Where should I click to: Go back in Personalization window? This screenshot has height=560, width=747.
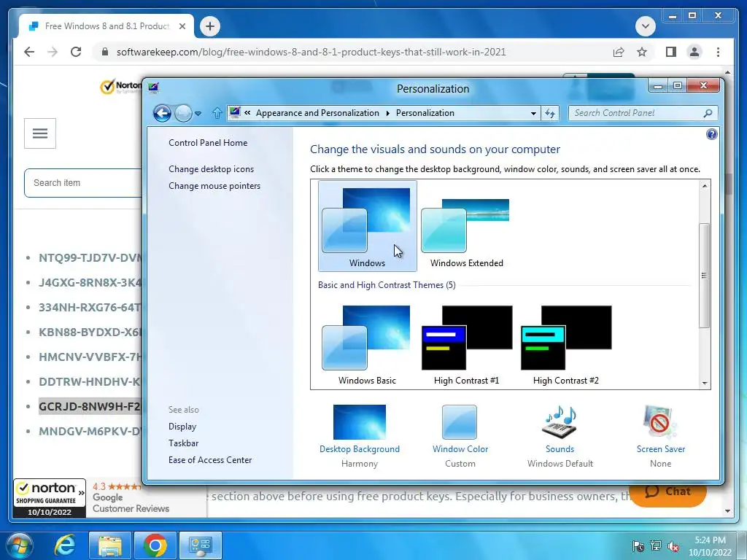[162, 113]
